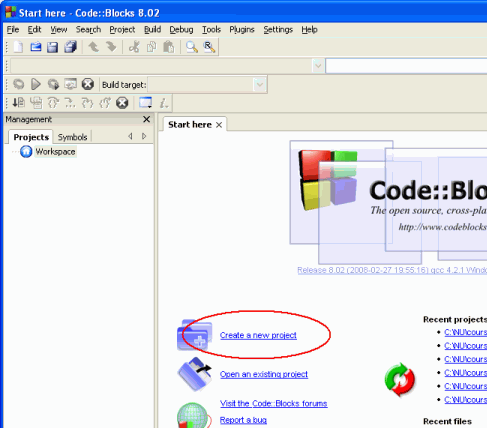This screenshot has height=428, width=487.
Task: Open the first recent project link
Action: point(465,332)
